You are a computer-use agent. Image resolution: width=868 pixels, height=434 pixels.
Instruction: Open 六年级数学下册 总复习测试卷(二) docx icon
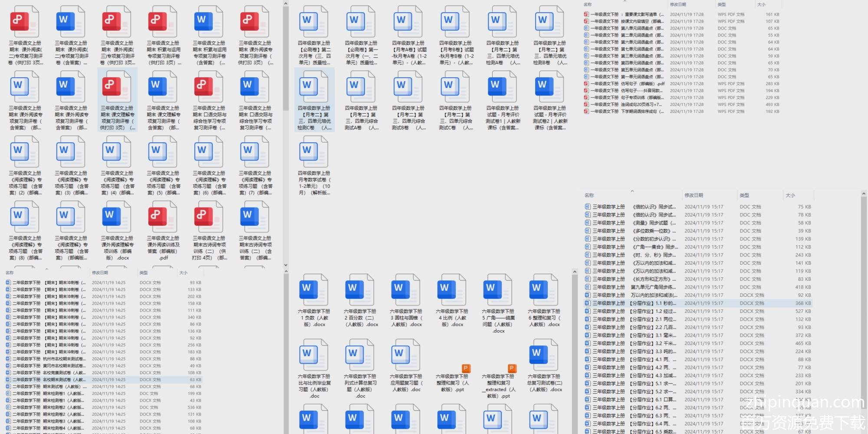544,355
